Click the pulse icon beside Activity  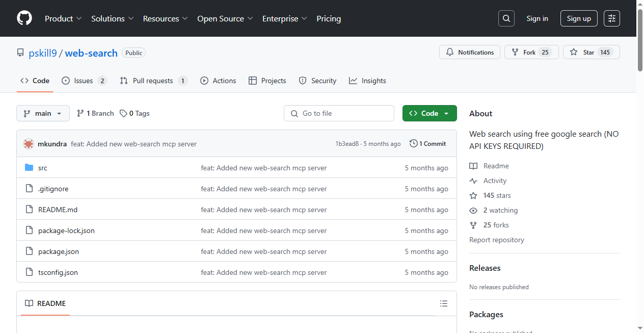[473, 181]
